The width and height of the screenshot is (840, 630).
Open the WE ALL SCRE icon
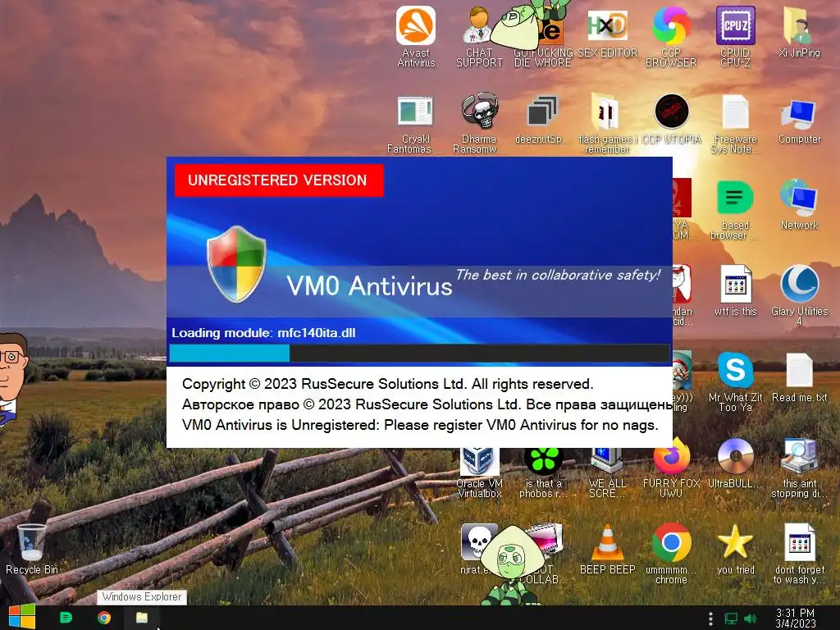tap(607, 472)
